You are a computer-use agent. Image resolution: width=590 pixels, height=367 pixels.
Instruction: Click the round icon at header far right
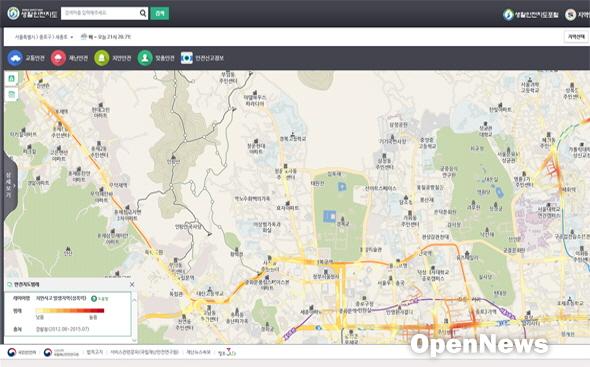pos(570,15)
